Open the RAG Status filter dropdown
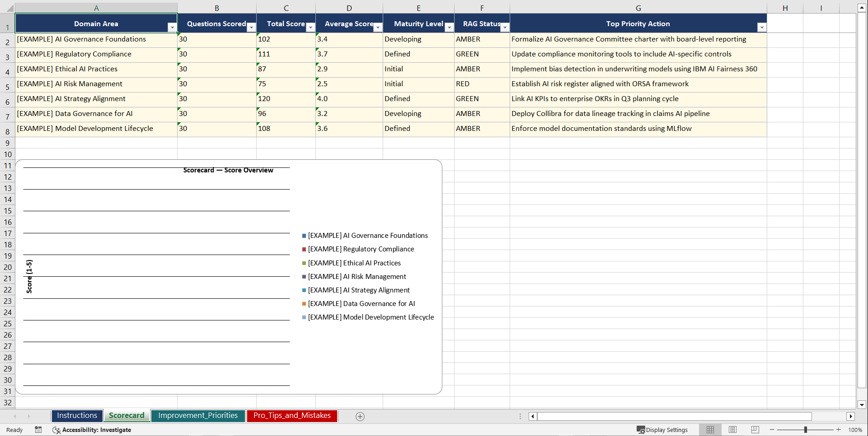Image resolution: width=868 pixels, height=436 pixels. [x=505, y=27]
